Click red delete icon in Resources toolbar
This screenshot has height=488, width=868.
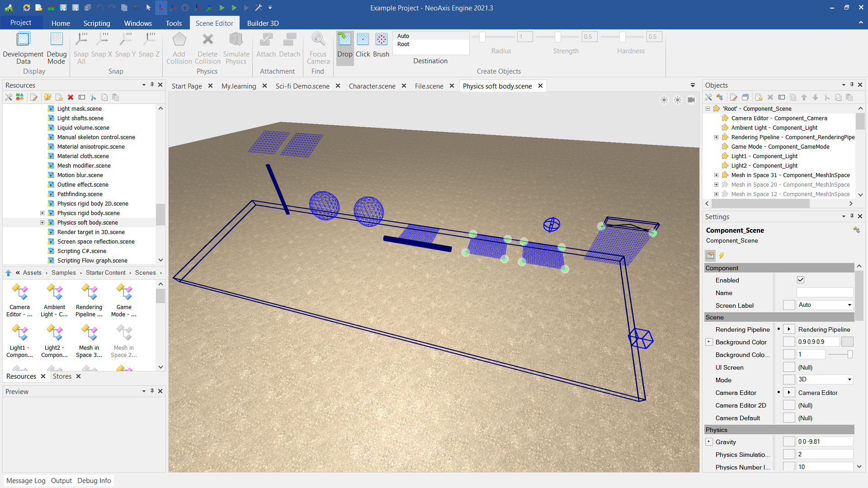click(x=71, y=97)
